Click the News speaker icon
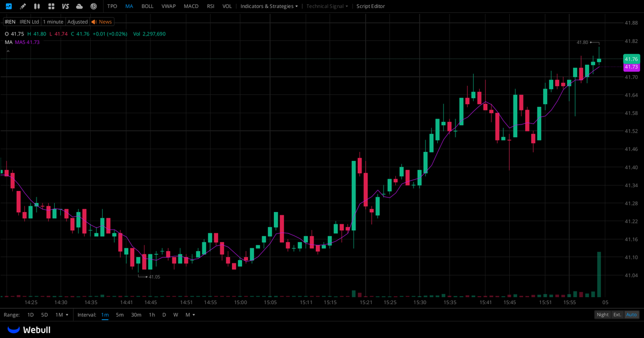Screen dimensions: 644x338 94,22
